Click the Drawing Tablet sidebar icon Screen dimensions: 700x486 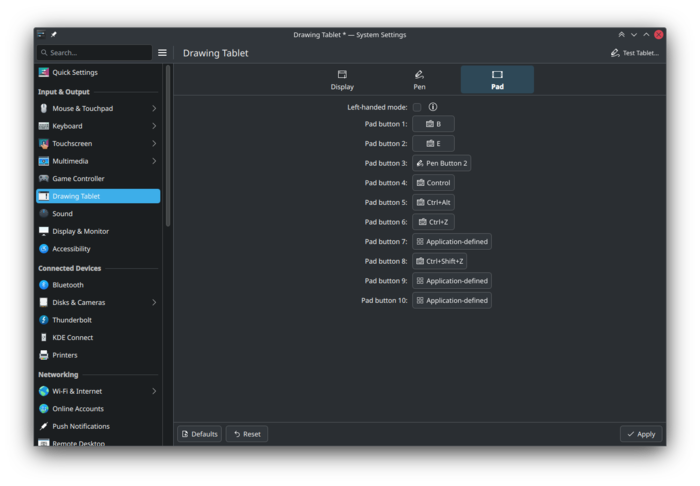tap(44, 196)
